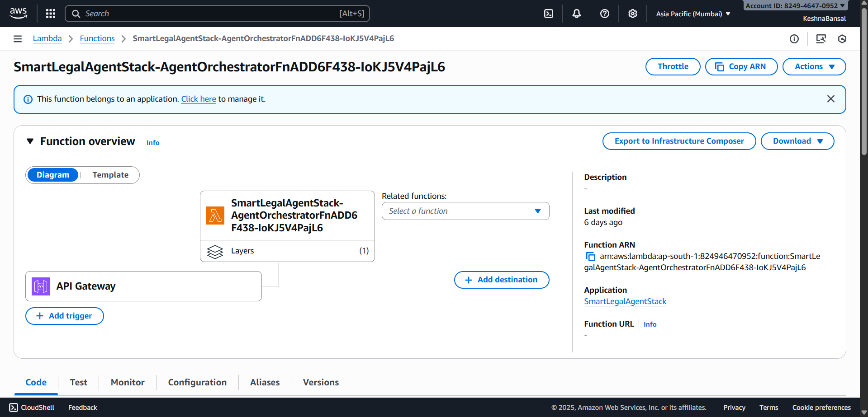Click the Throttle button
Image resolution: width=868 pixels, height=417 pixels.
click(x=673, y=66)
